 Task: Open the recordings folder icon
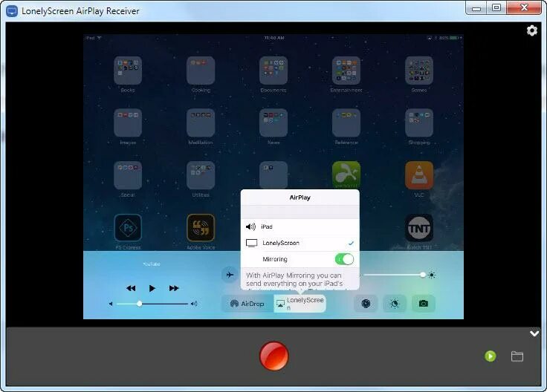517,356
